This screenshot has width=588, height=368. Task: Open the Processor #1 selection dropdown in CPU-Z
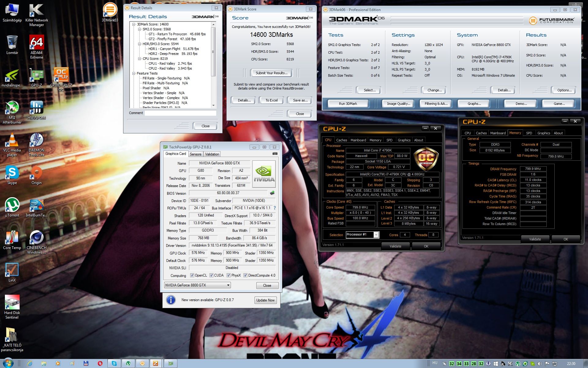click(x=363, y=235)
